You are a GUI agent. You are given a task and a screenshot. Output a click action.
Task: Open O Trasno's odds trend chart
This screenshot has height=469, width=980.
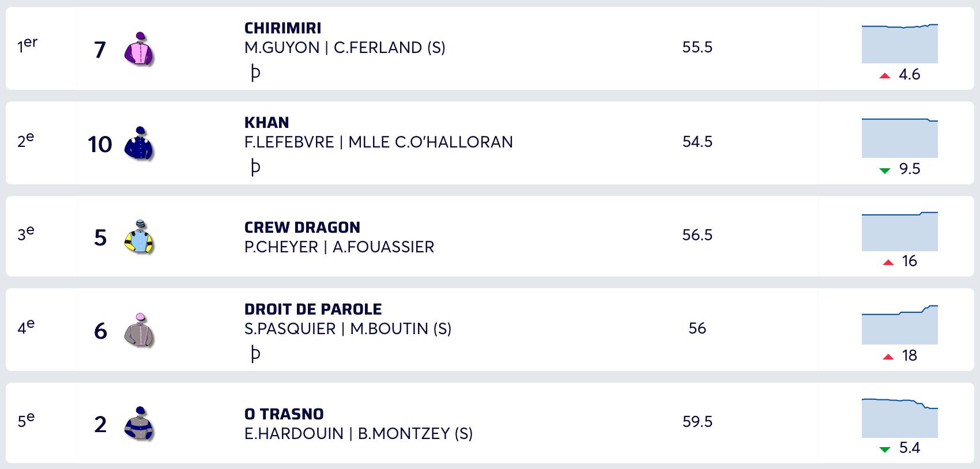coord(899,418)
